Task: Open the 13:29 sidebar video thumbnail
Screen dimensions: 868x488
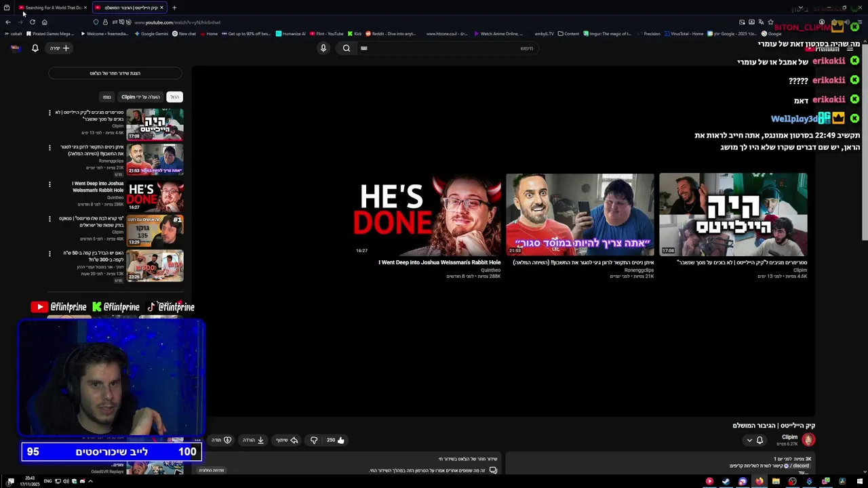Action: [155, 230]
